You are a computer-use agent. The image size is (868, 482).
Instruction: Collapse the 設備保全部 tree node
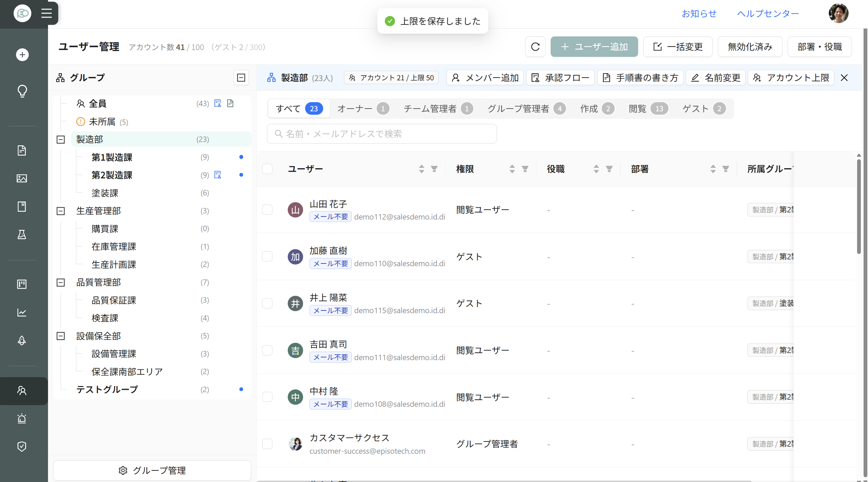61,336
